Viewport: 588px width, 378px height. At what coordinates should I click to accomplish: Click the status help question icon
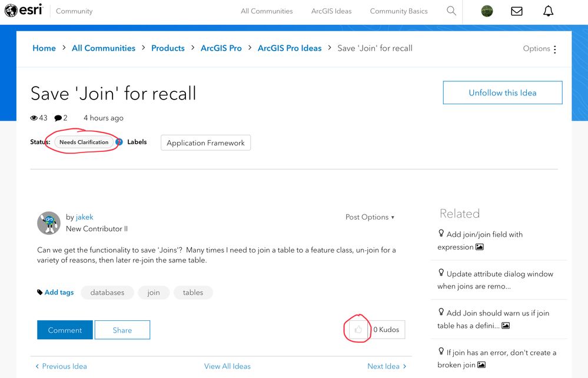tap(119, 142)
